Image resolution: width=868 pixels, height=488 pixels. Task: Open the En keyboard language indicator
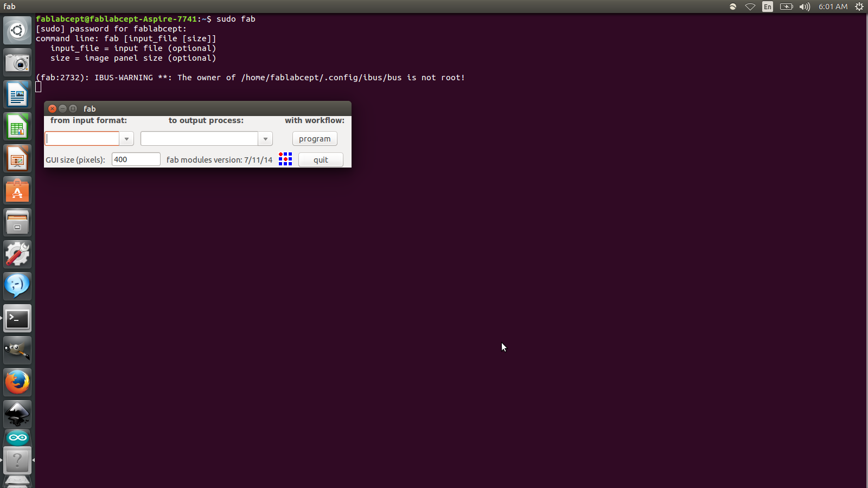(x=767, y=7)
